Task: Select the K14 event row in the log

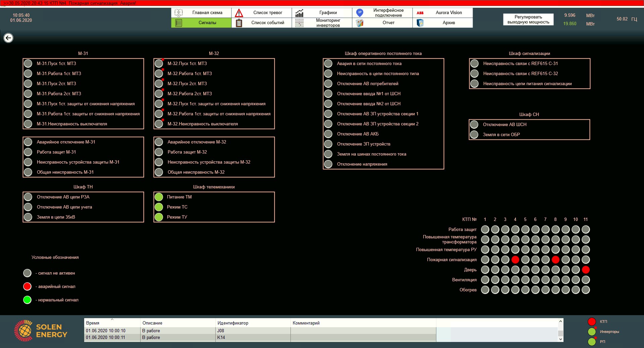Action: pyautogui.click(x=221, y=337)
